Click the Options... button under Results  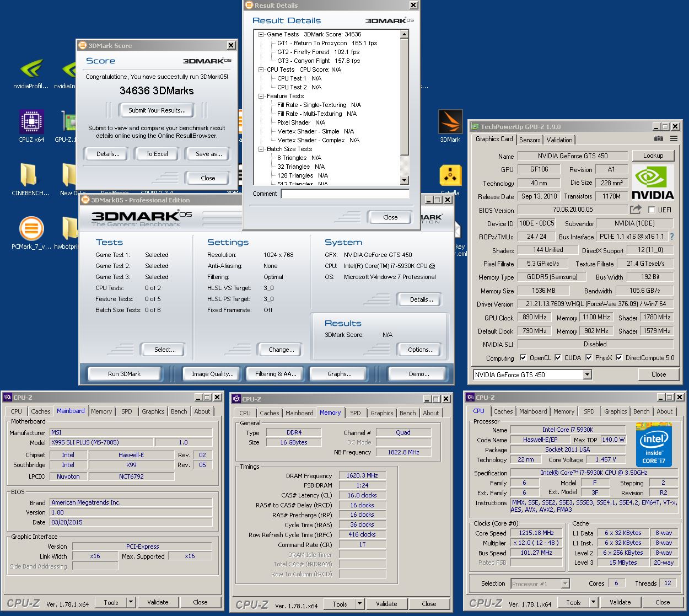pyautogui.click(x=421, y=350)
